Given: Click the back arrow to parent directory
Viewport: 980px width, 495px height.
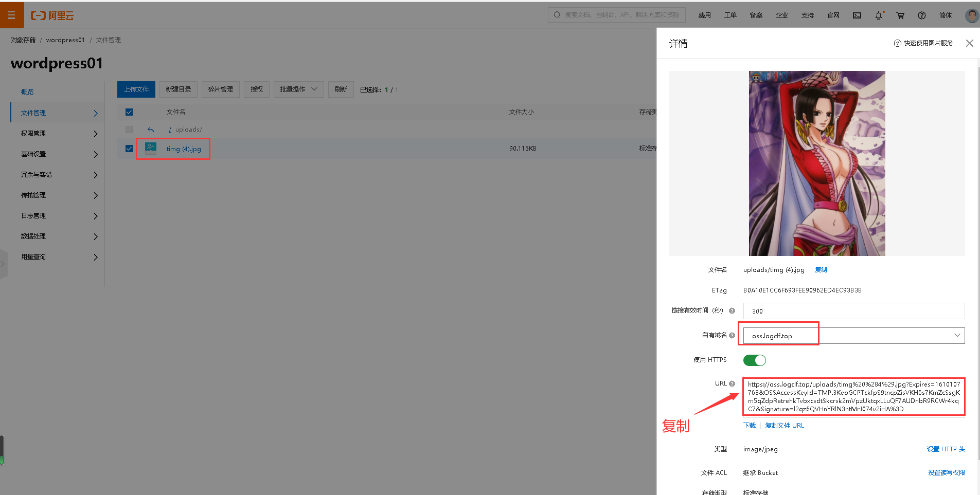Looking at the screenshot, I should pyautogui.click(x=151, y=130).
